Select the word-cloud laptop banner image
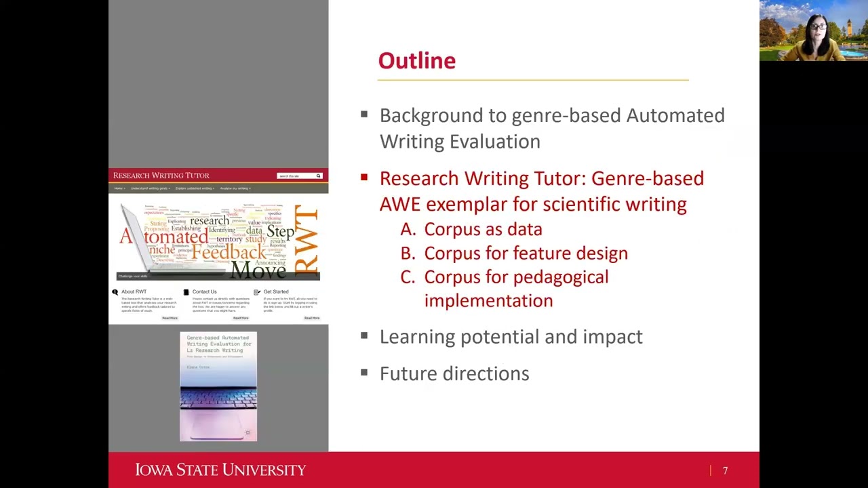Screen dimensions: 868x488 point(218,241)
